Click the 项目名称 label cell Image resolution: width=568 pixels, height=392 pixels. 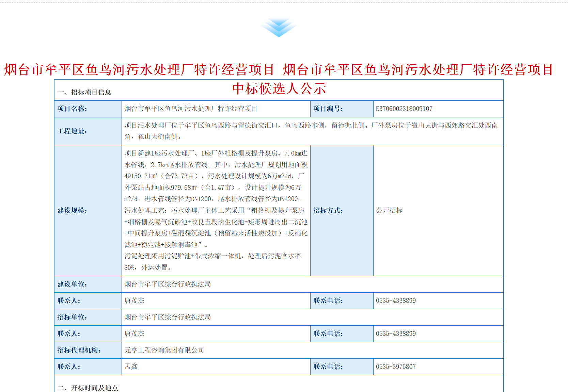[88, 109]
